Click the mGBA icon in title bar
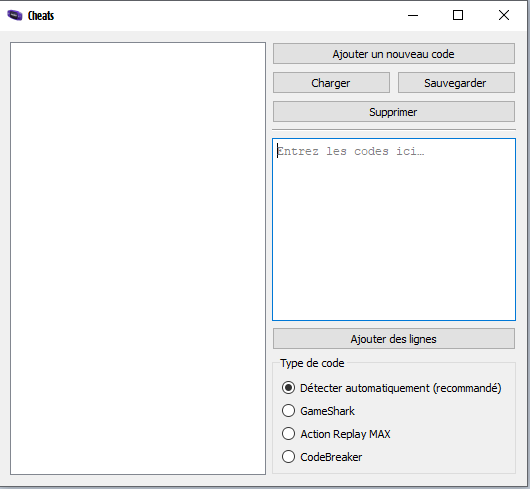Screen dimensions: 530x489 (x=15, y=16)
